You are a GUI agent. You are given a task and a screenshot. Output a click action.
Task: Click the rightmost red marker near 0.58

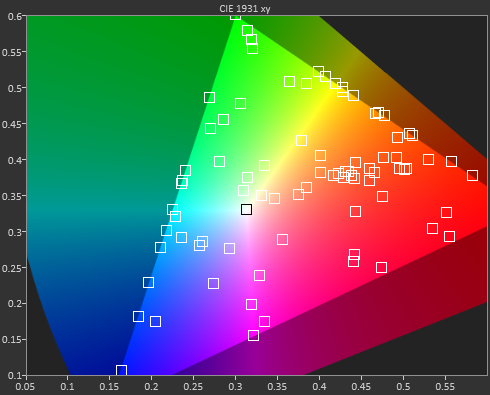472,175
